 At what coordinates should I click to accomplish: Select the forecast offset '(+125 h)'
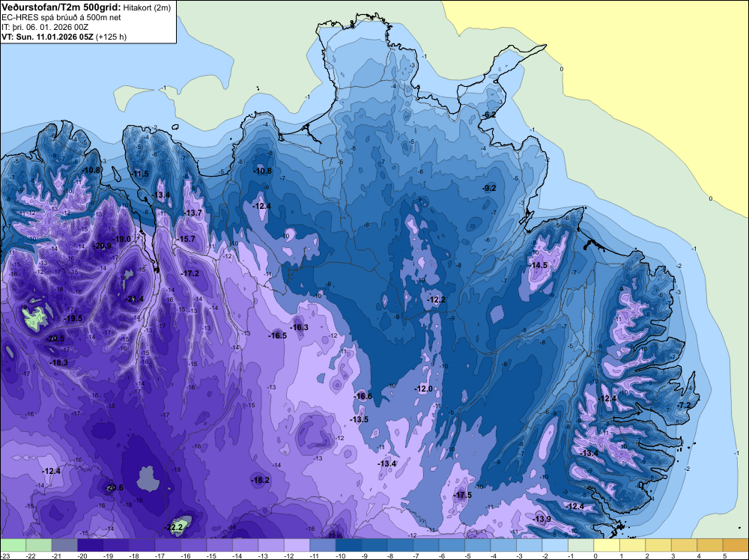111,37
